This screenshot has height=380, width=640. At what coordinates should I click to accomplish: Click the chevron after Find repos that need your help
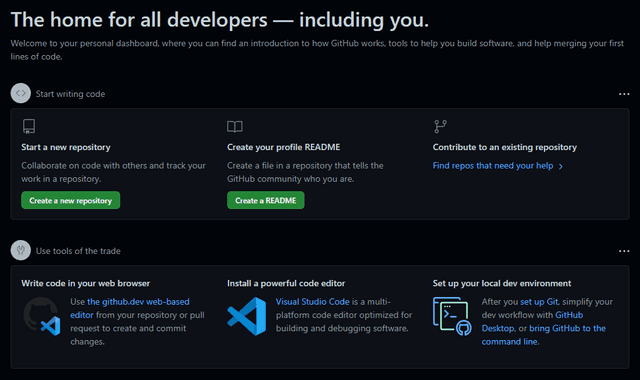click(x=561, y=166)
